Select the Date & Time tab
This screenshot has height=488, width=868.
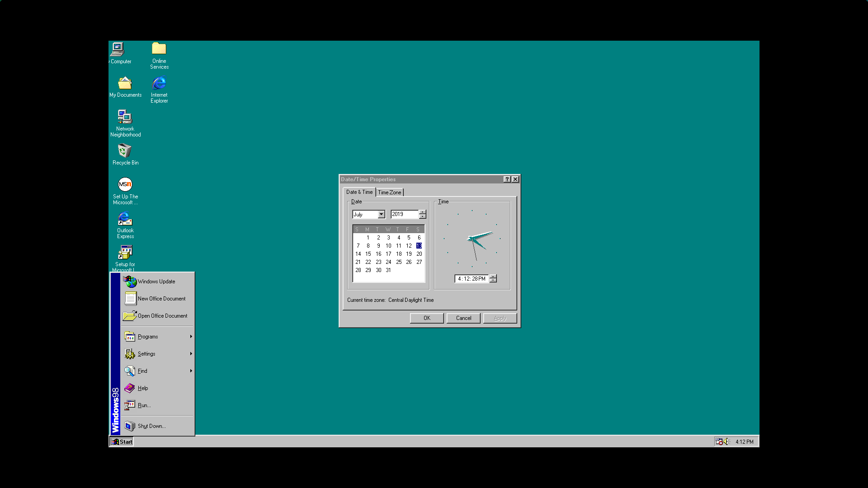point(359,192)
